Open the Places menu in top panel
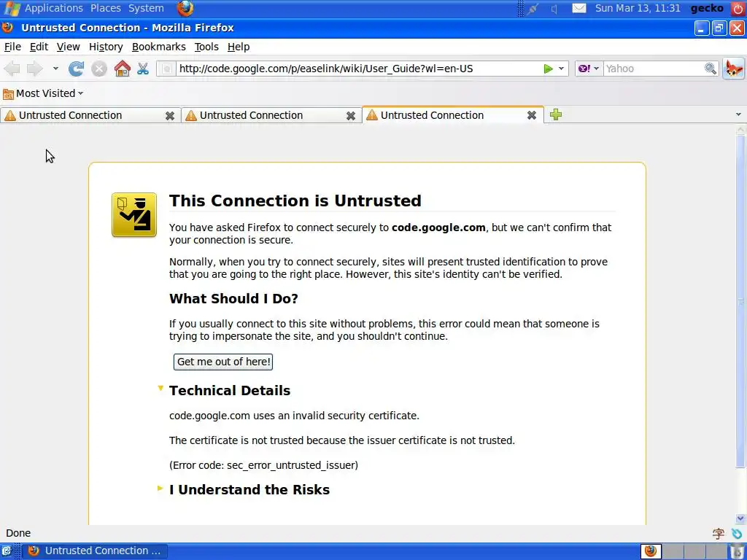Image resolution: width=747 pixels, height=560 pixels. 105,8
